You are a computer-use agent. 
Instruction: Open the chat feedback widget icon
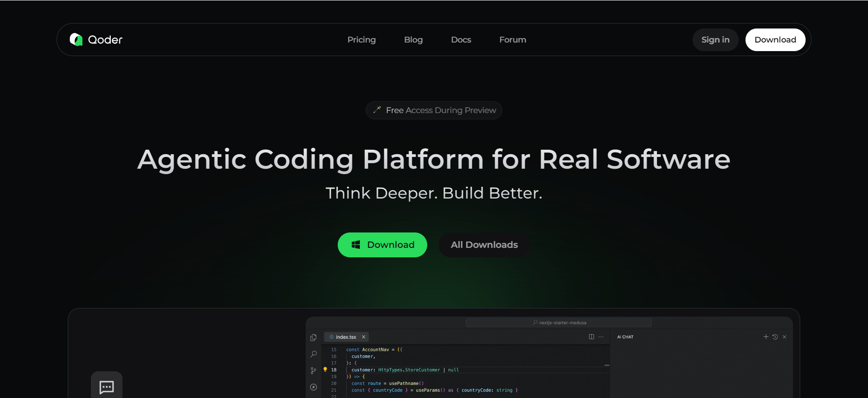click(x=107, y=387)
